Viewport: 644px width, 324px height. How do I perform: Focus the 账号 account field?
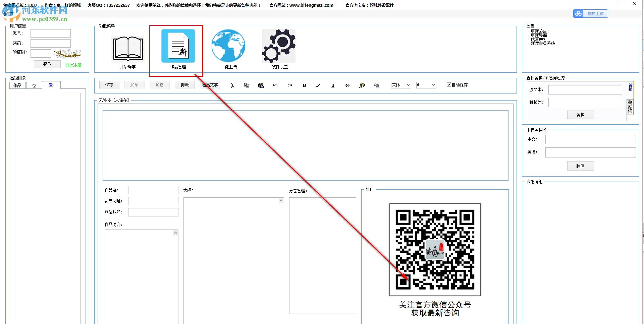click(51, 33)
